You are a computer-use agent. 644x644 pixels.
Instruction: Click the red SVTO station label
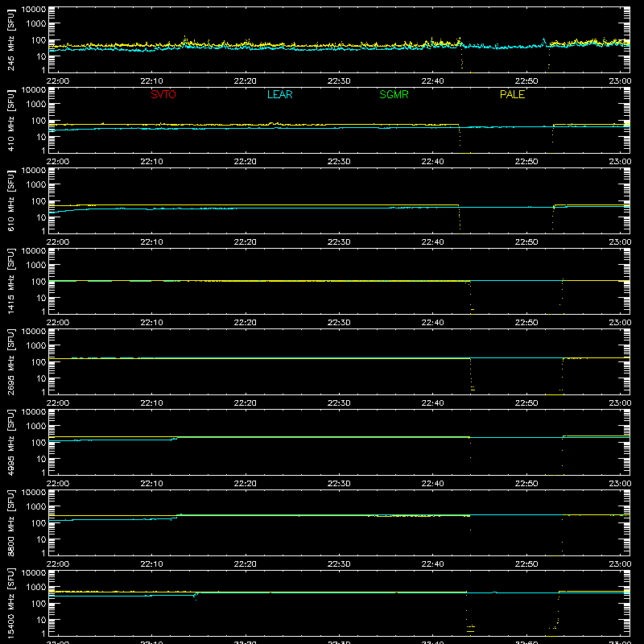point(163,94)
